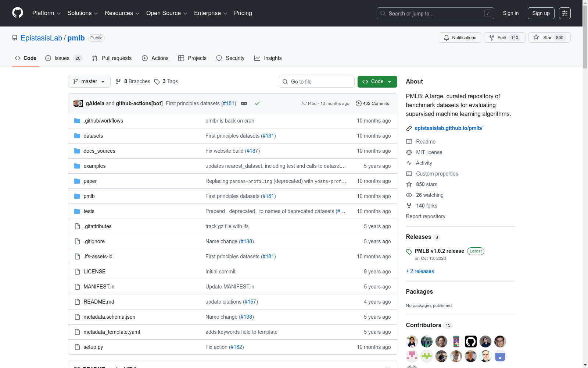Expand the Resources menu
Viewport: 588px width, 368px height.
[122, 13]
